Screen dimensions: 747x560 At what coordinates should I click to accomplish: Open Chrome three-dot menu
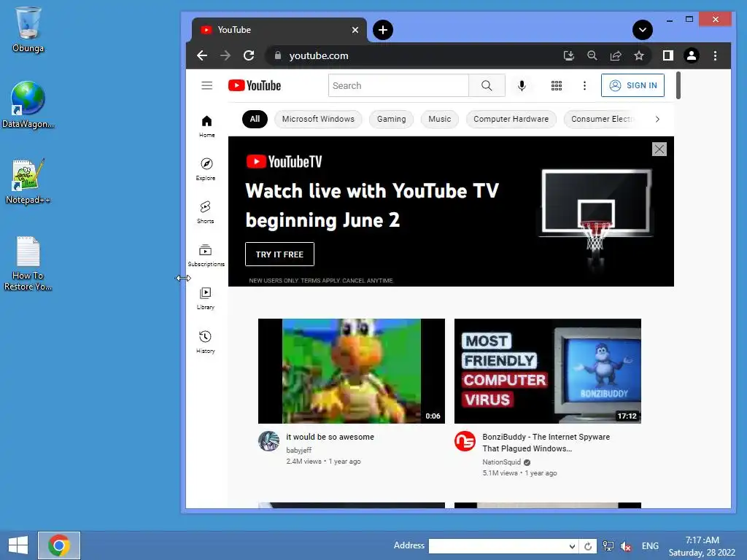[x=715, y=55]
